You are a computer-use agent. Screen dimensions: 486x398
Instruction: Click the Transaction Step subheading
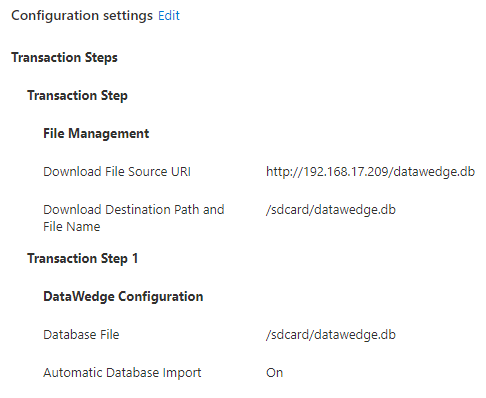coord(77,96)
